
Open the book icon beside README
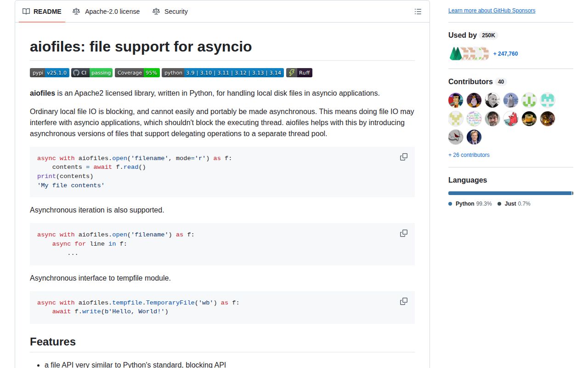(26, 11)
